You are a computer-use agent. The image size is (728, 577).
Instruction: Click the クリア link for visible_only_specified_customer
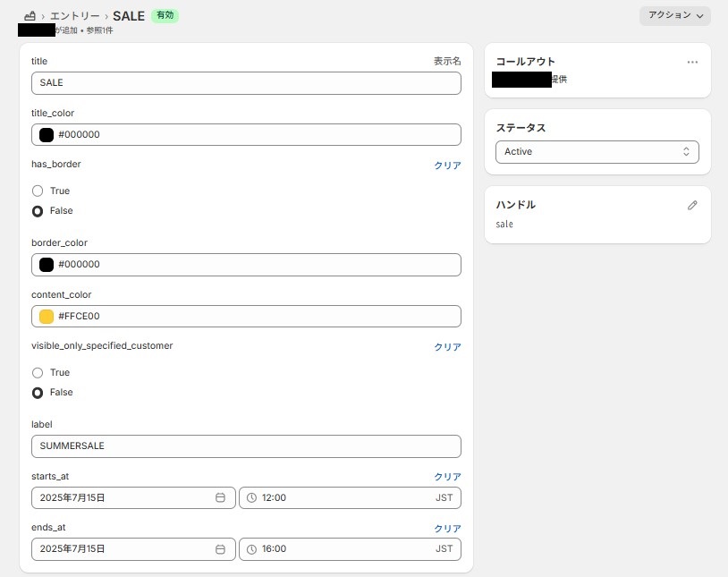(x=447, y=347)
